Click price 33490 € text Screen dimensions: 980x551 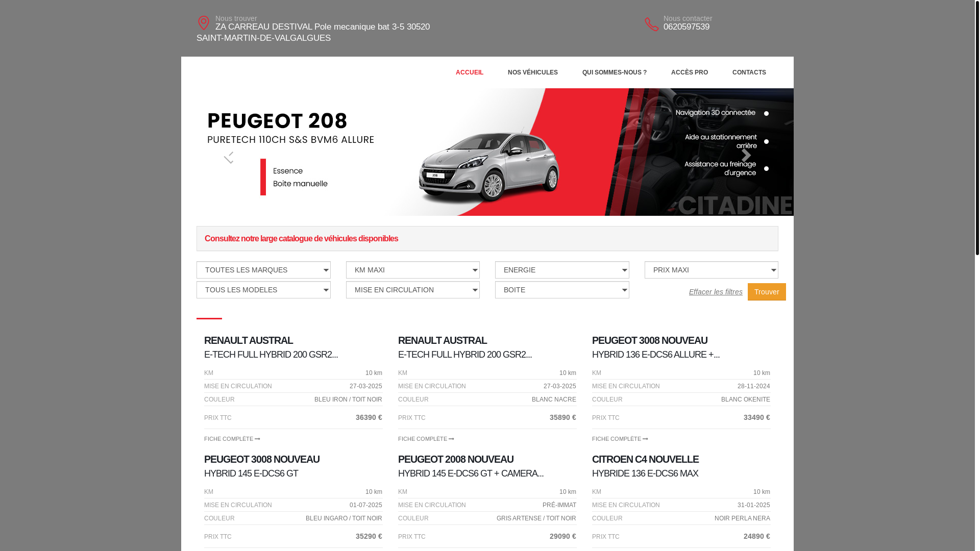[756, 417]
